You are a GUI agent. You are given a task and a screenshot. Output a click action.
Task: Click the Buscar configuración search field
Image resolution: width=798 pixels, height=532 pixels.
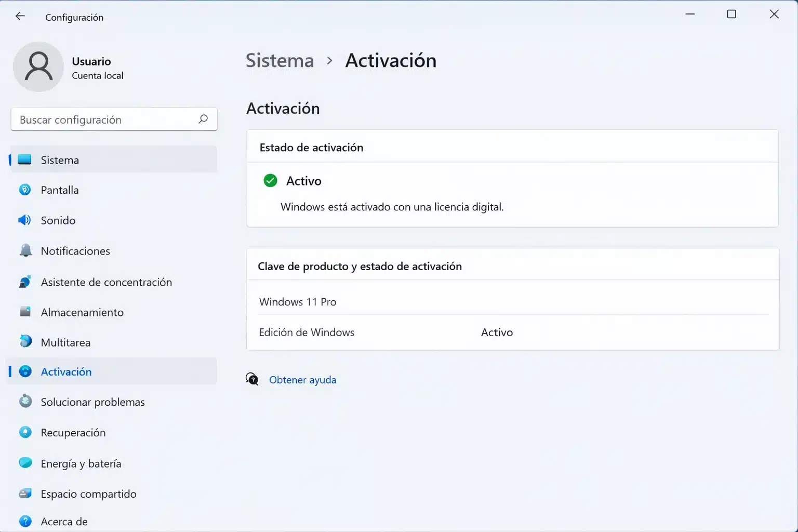[x=114, y=119]
